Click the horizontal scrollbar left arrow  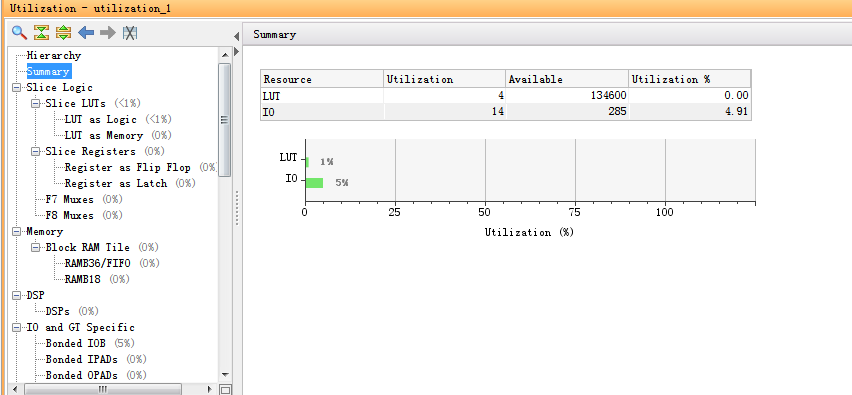15,389
